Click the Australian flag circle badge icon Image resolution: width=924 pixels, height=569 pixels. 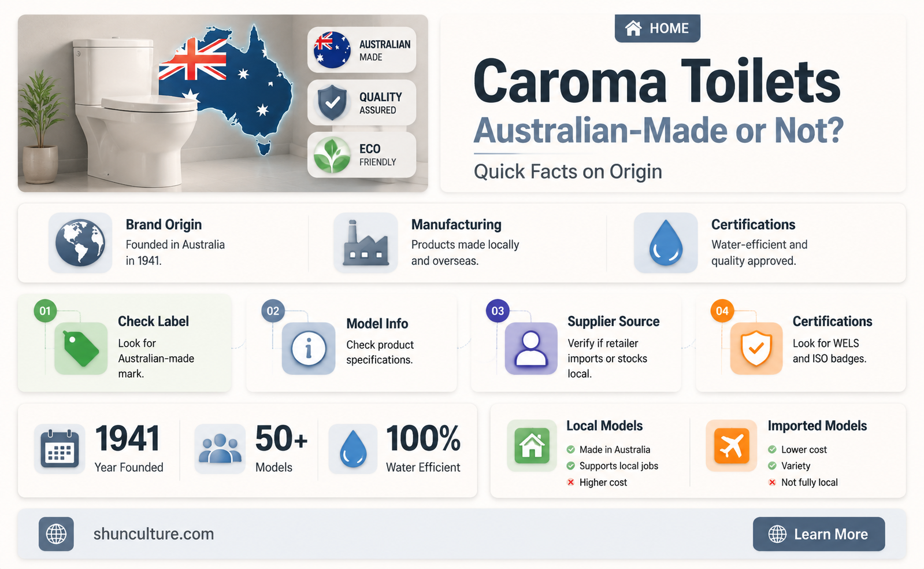(332, 50)
